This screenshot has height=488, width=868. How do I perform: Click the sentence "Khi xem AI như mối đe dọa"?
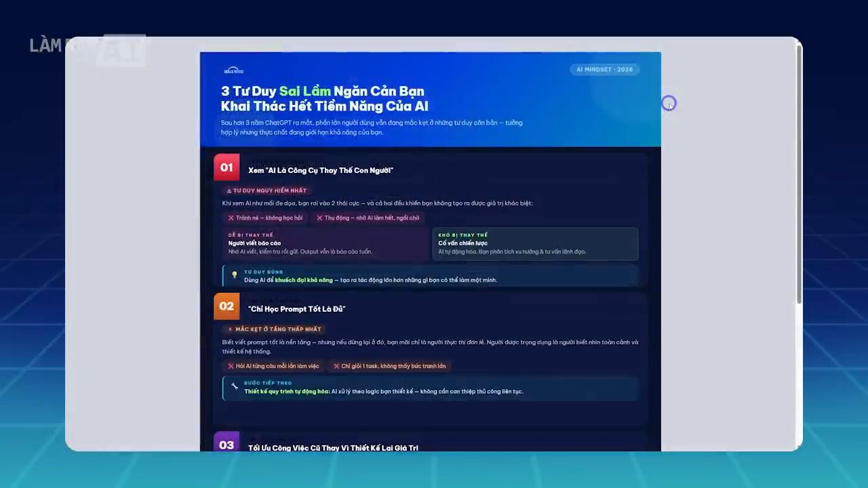click(378, 203)
